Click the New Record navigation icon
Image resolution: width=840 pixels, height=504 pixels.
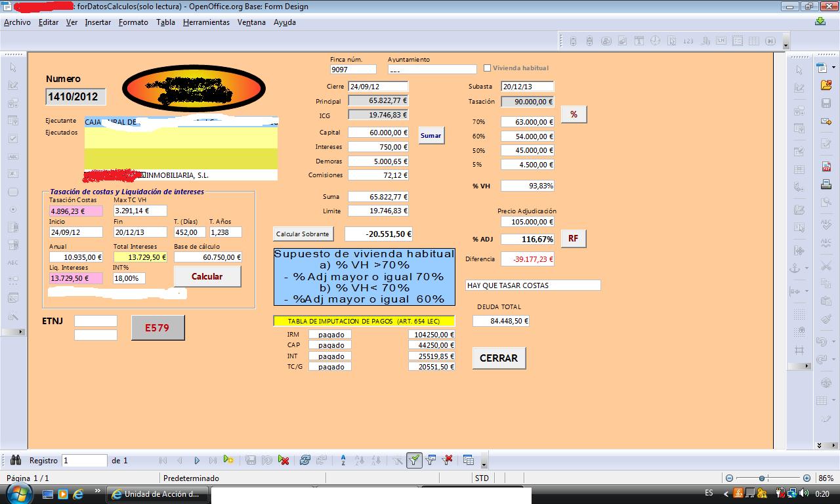(x=228, y=460)
